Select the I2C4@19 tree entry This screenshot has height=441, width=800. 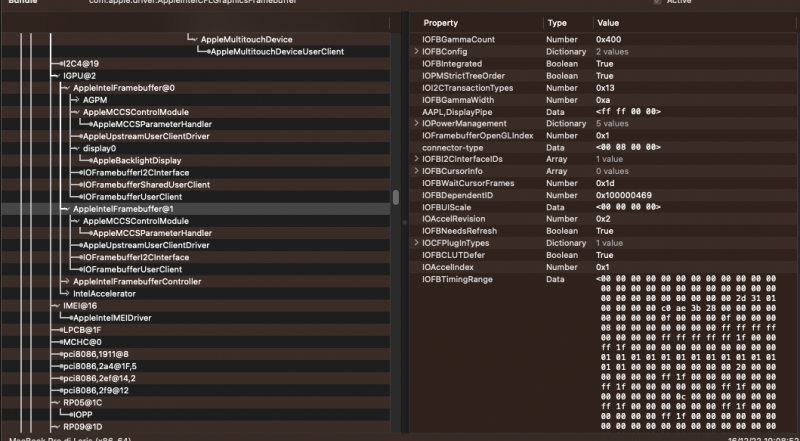(x=81, y=64)
